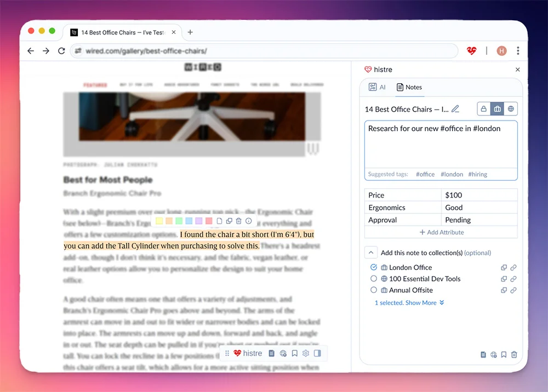Bookmark page from floating histre toolbar

pyautogui.click(x=295, y=353)
